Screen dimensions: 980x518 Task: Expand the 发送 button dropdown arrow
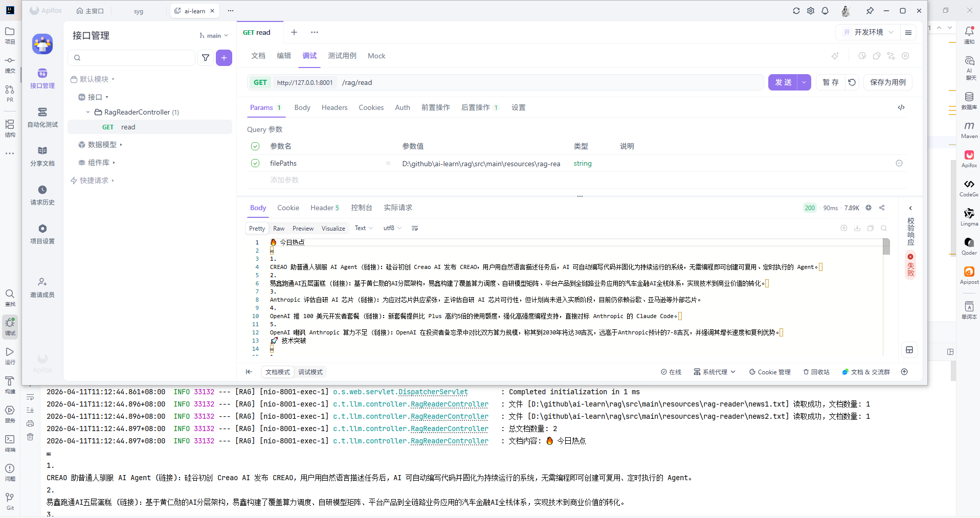(x=804, y=82)
